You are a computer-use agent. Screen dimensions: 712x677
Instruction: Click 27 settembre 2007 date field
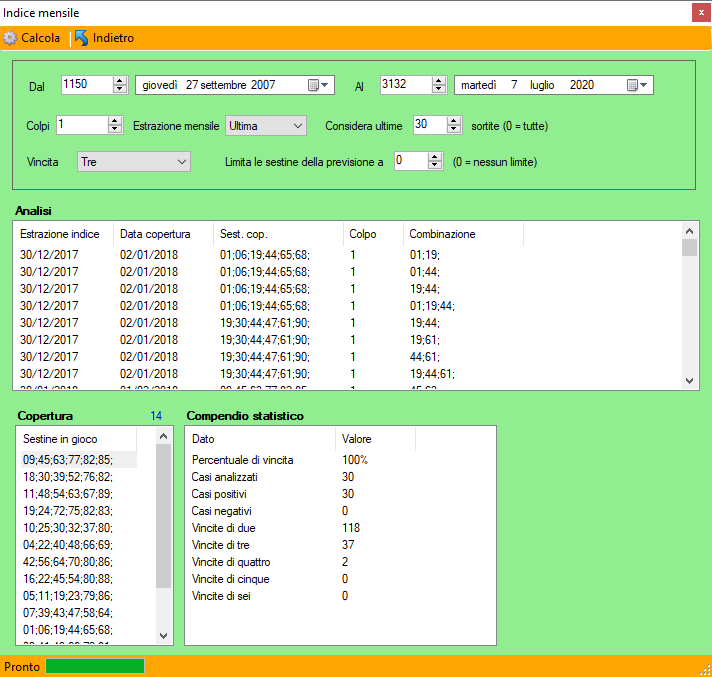pos(235,85)
